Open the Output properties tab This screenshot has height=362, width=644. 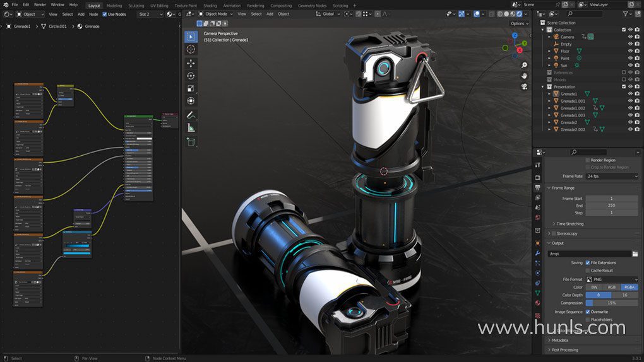538,187
